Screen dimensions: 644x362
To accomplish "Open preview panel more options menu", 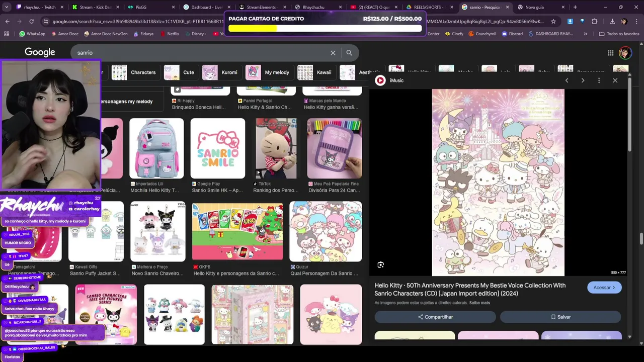I will click(599, 80).
